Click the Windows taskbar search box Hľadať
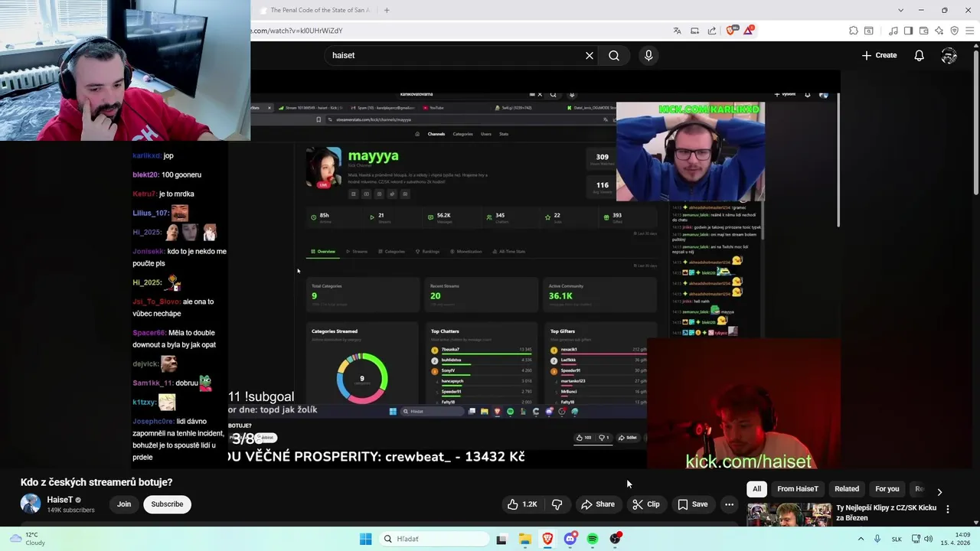Screen dimensions: 980x551 click(434, 539)
